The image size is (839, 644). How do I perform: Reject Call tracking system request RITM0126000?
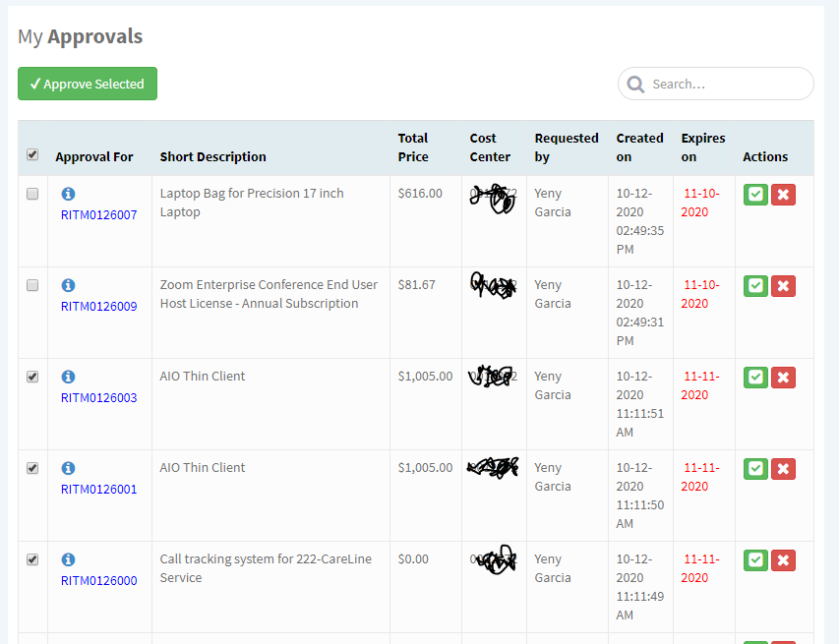tap(783, 560)
